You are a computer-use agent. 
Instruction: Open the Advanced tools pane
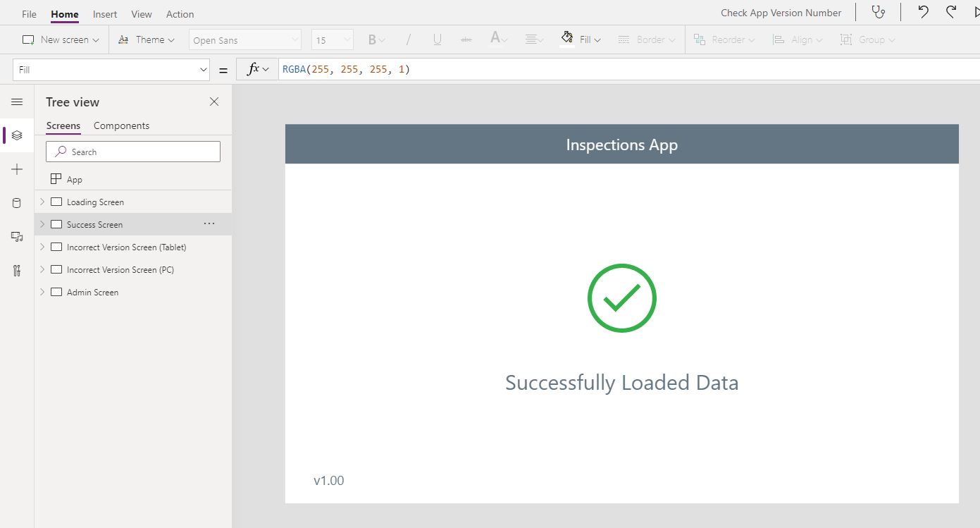click(x=17, y=270)
